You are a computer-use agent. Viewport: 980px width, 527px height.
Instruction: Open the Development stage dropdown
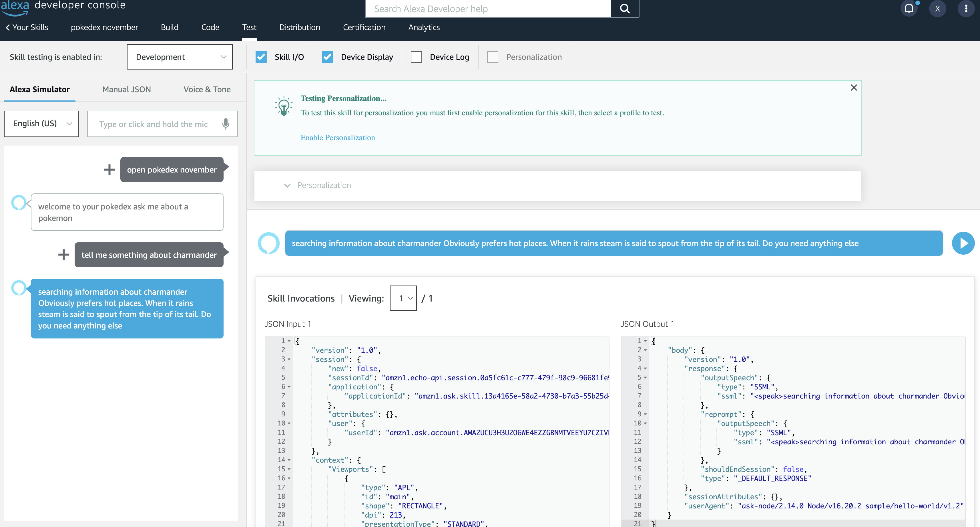[x=180, y=57]
